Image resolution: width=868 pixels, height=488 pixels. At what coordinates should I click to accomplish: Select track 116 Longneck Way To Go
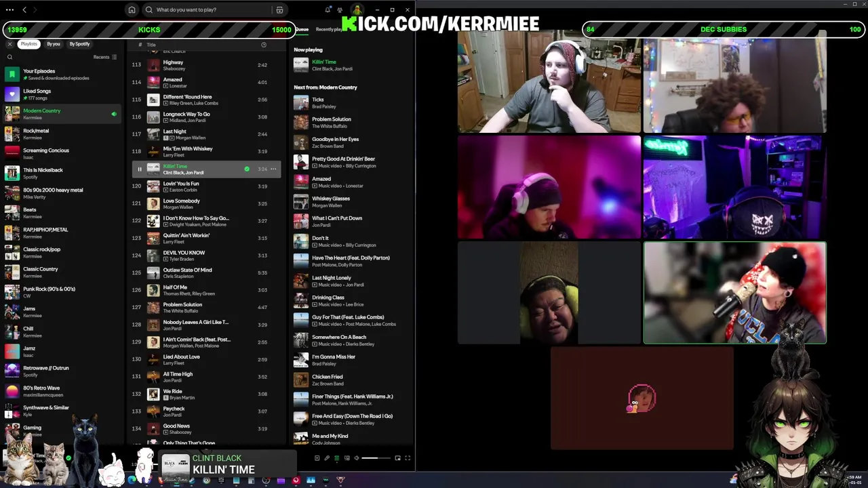pos(205,117)
